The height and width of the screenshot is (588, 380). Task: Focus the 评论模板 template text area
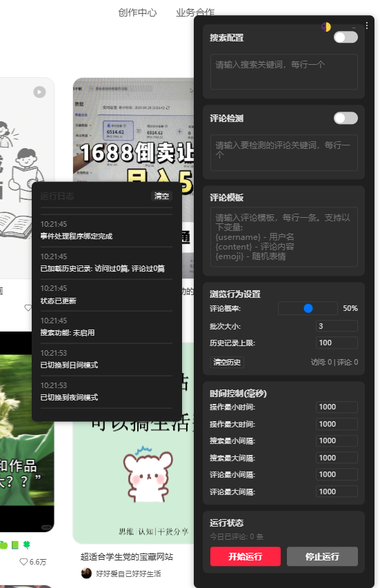[x=284, y=237]
